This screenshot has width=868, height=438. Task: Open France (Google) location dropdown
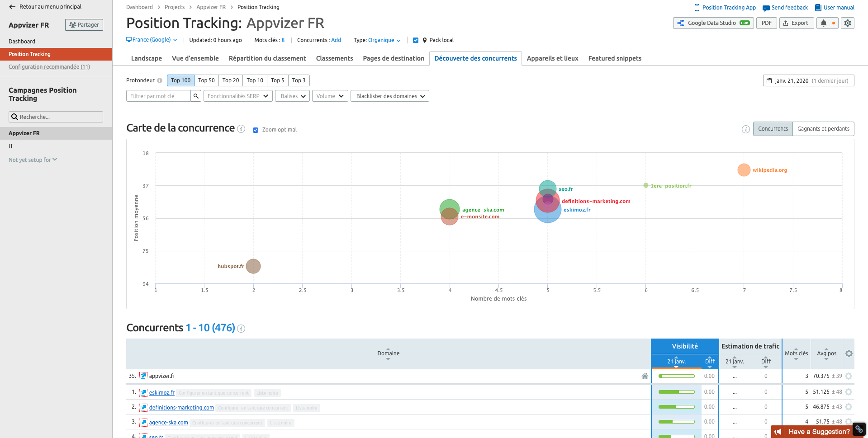click(152, 40)
